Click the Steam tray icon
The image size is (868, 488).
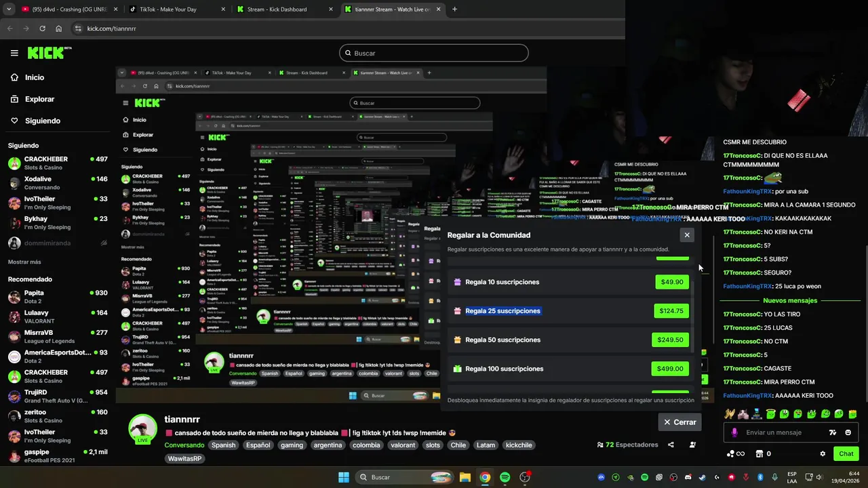click(703, 477)
